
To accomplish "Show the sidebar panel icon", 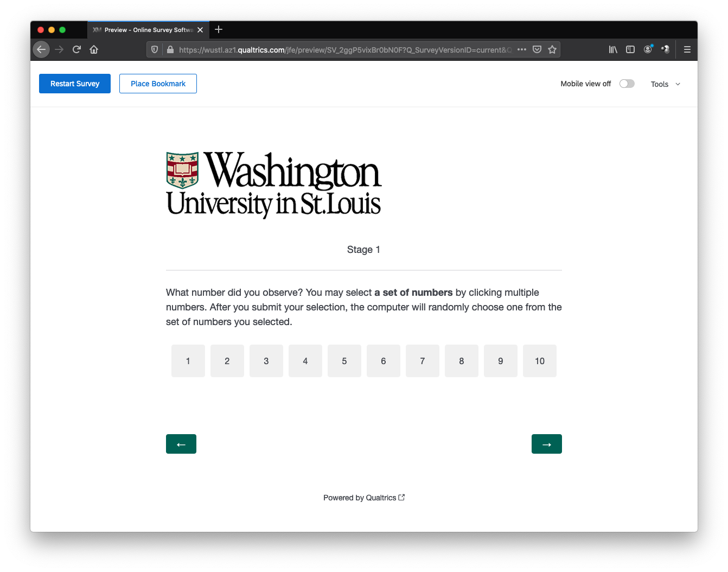I will click(630, 49).
